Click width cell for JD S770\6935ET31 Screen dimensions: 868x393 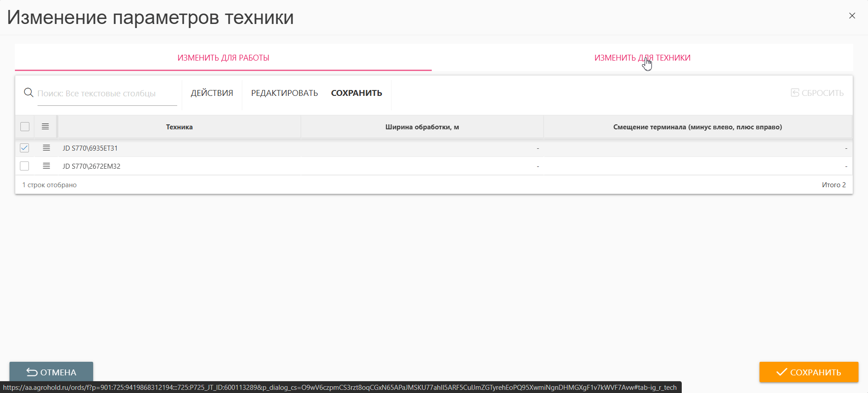click(422, 148)
